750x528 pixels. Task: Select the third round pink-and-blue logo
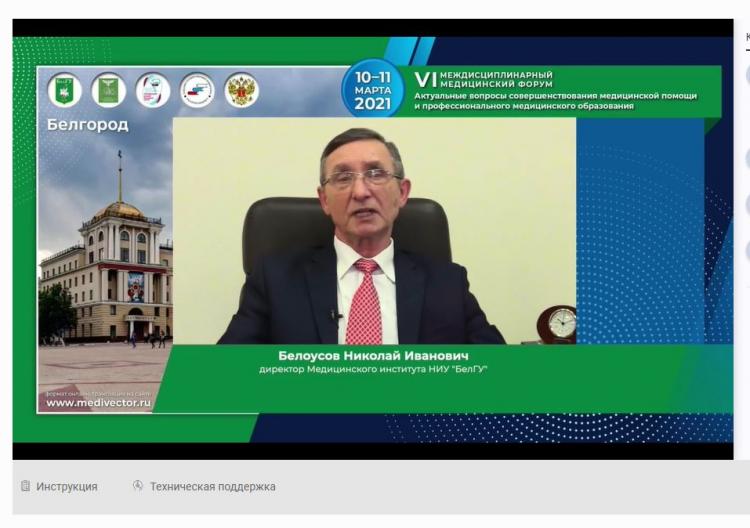tap(152, 90)
